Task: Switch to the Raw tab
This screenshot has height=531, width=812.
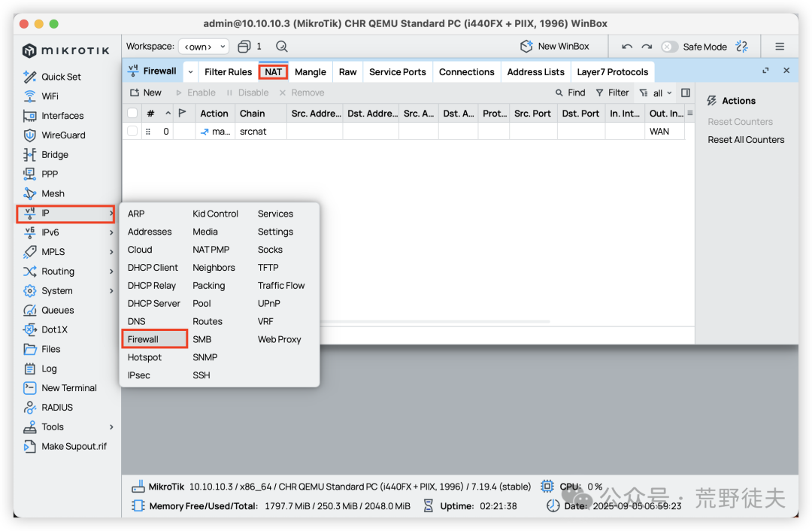Action: coord(347,72)
